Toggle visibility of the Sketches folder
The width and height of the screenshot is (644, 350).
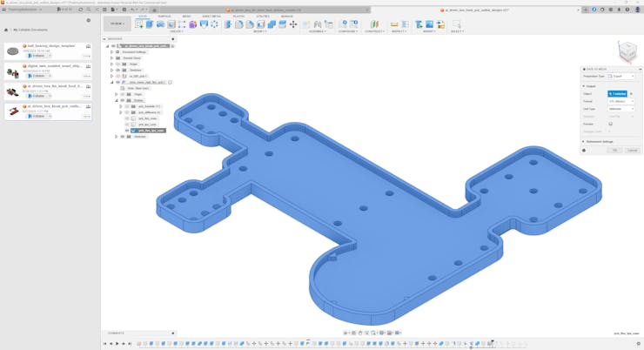[118, 70]
